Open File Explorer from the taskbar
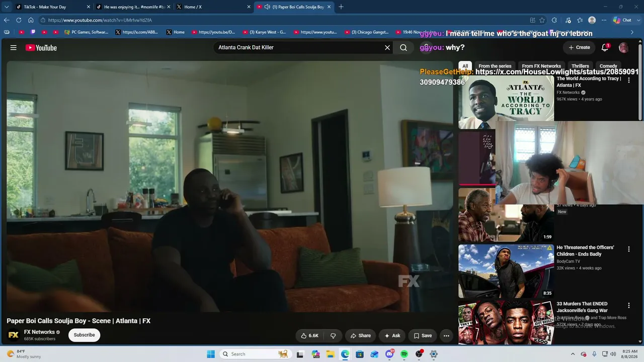Viewport: 644px width, 362px height. [x=330, y=354]
